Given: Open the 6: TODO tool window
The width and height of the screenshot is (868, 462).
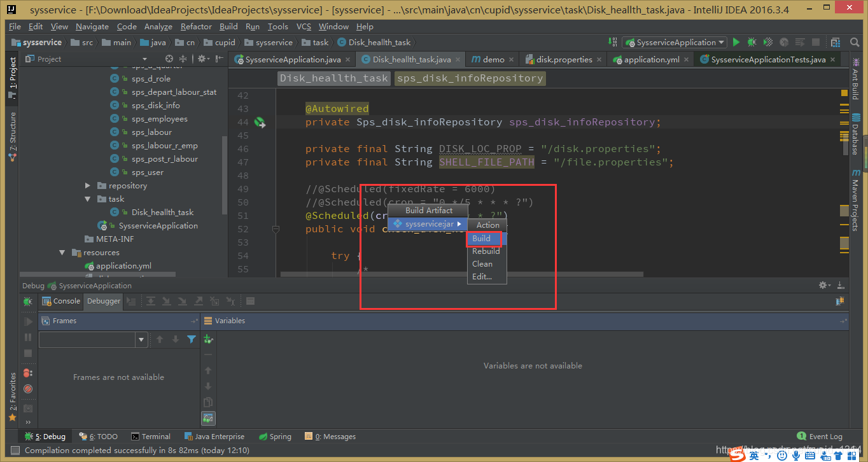Looking at the screenshot, I should coord(99,437).
